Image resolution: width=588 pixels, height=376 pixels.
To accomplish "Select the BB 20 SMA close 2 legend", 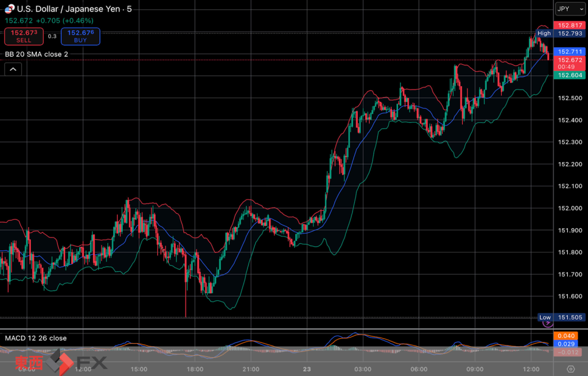I will (x=37, y=54).
